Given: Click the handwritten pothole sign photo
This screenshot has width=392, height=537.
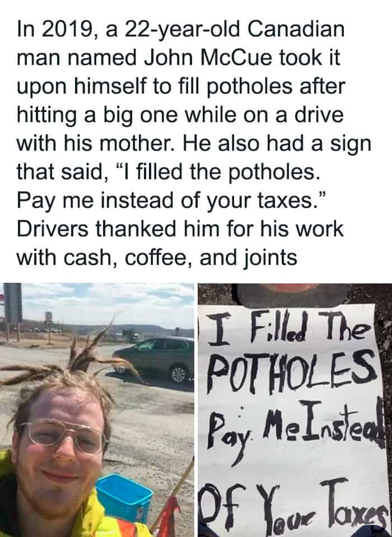Looking at the screenshot, I should pyautogui.click(x=295, y=410).
